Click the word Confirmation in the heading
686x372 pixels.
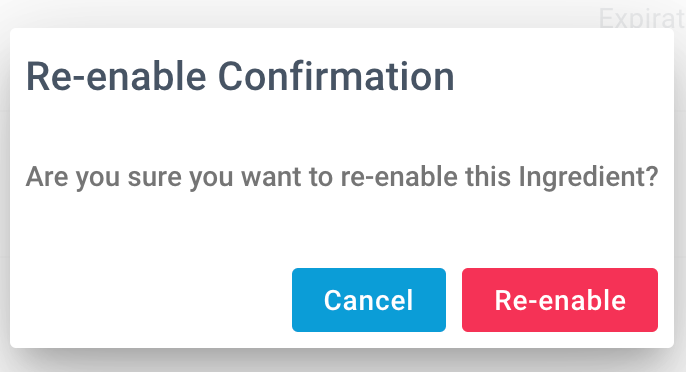point(336,77)
